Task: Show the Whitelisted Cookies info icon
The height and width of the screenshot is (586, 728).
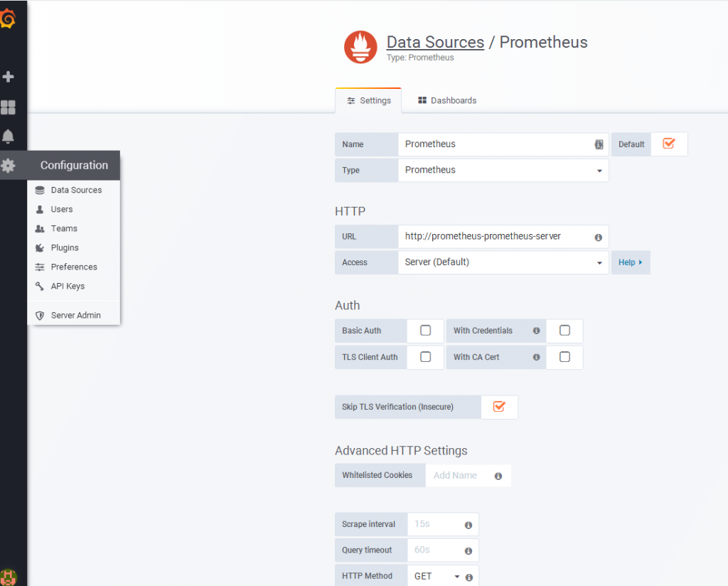Action: click(498, 476)
